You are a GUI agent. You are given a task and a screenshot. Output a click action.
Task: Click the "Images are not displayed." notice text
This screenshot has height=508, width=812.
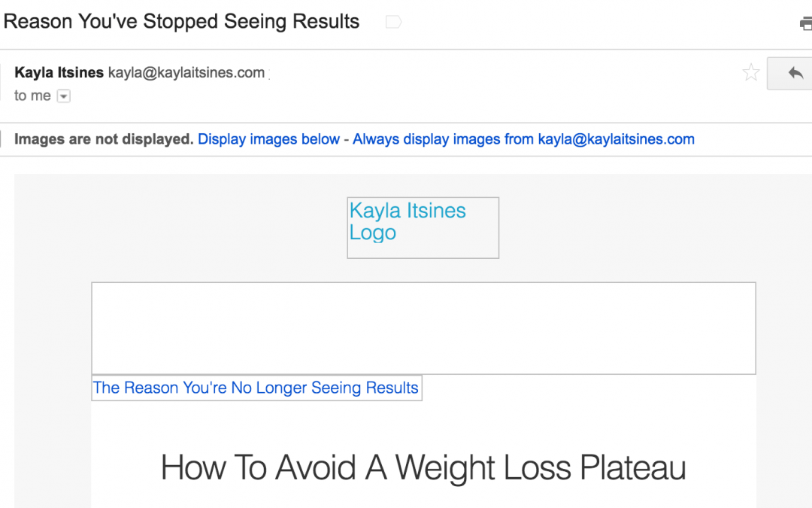click(x=104, y=139)
